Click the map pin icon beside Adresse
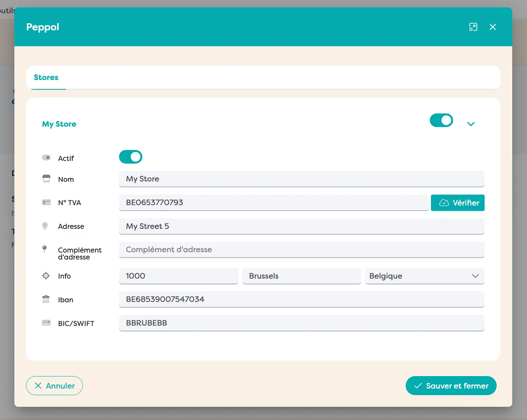527x420 pixels. (45, 226)
